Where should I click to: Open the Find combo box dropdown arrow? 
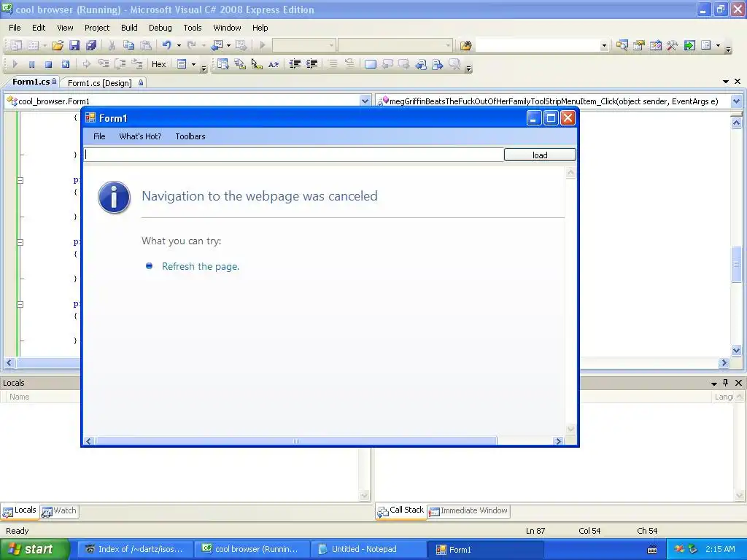click(x=604, y=46)
